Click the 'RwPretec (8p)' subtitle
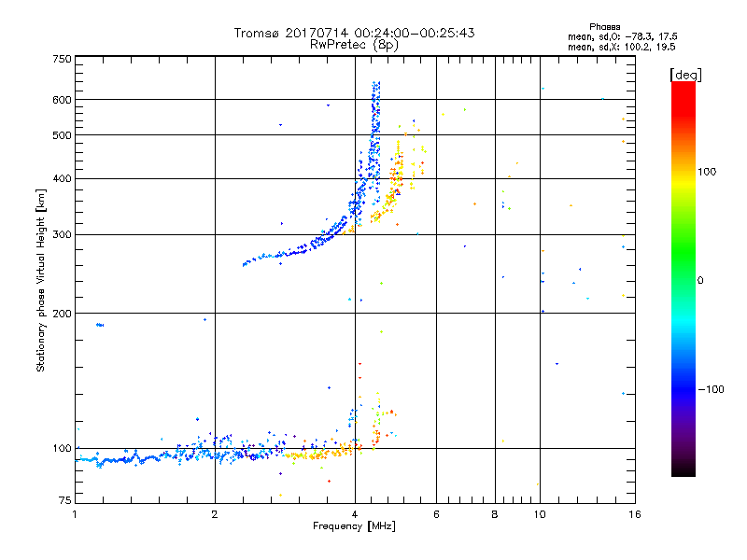 [x=354, y=45]
